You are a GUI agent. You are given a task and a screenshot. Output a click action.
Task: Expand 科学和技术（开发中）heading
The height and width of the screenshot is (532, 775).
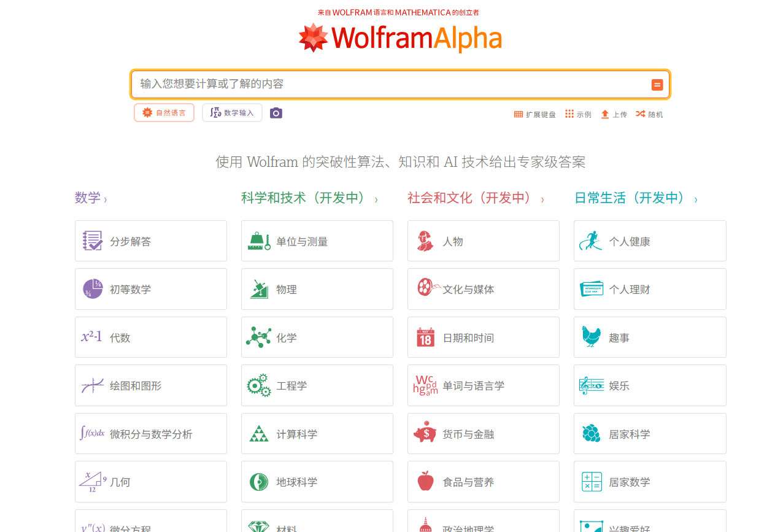(x=309, y=198)
